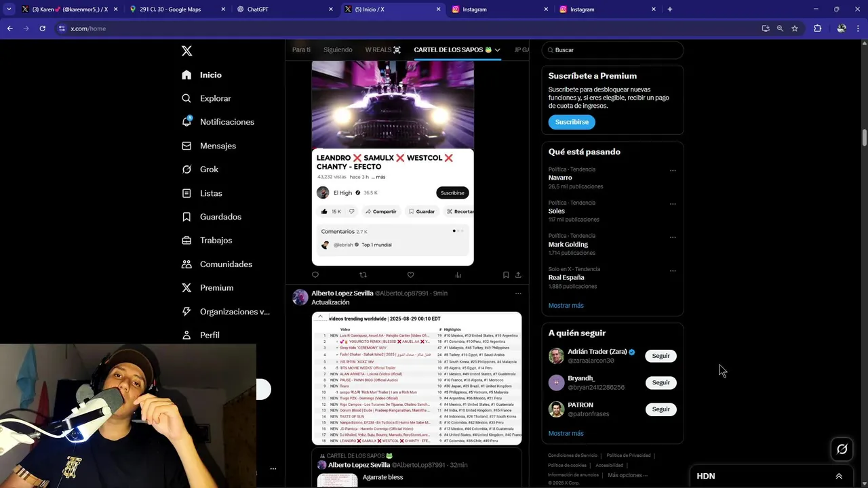Open Guardados bookmark icon in sidebar

click(x=186, y=217)
